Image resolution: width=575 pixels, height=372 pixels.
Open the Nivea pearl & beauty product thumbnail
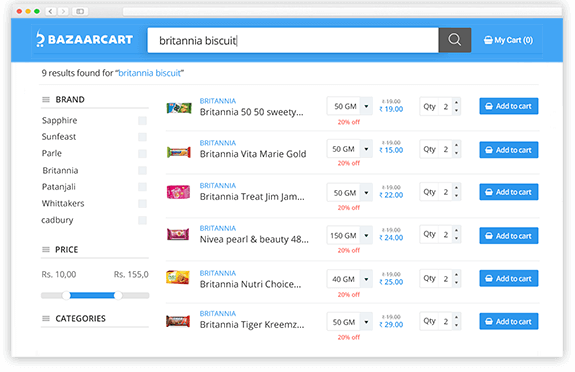tap(178, 234)
